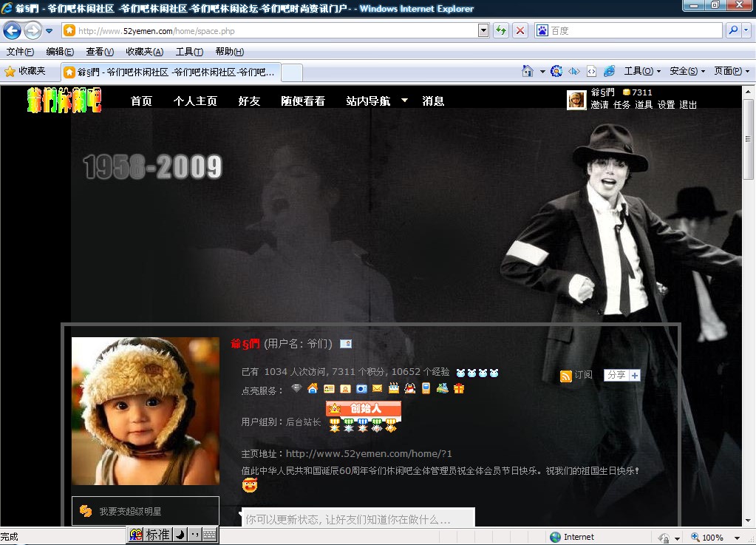Click the 退出 logout link

pos(688,105)
